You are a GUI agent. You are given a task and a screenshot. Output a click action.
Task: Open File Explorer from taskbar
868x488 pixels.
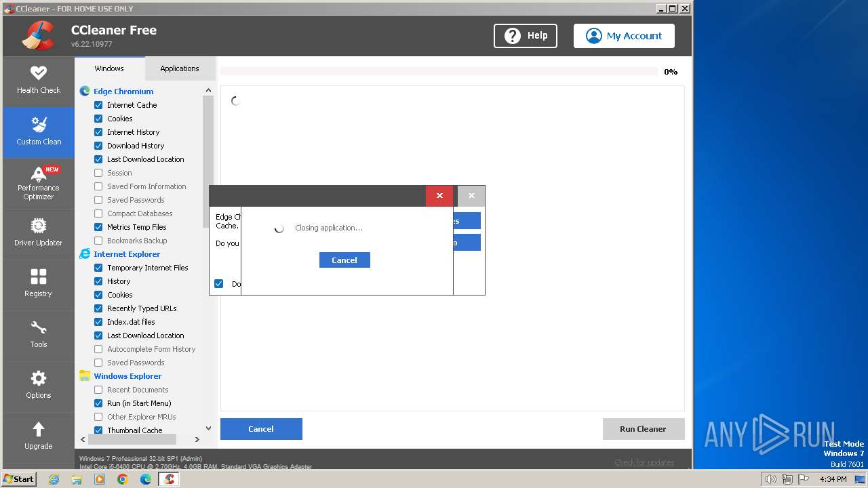pos(77,479)
